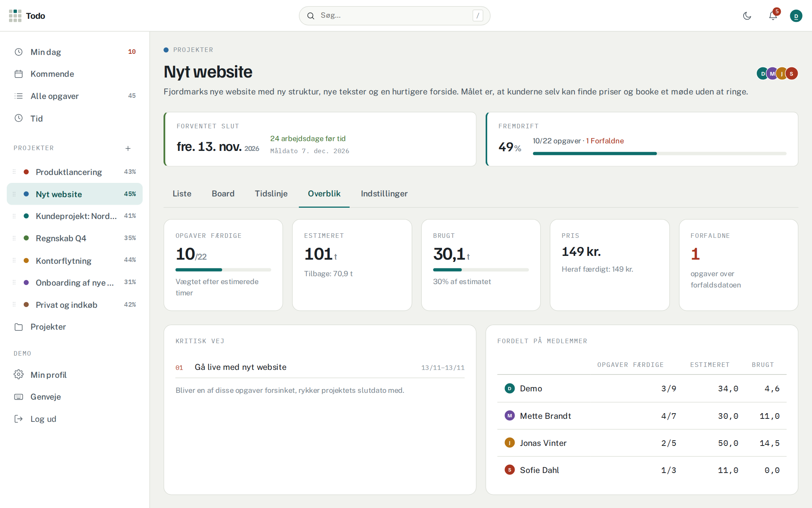Screen dimensions: 812x508
Task: Focus the Søg search field
Action: pos(394,16)
